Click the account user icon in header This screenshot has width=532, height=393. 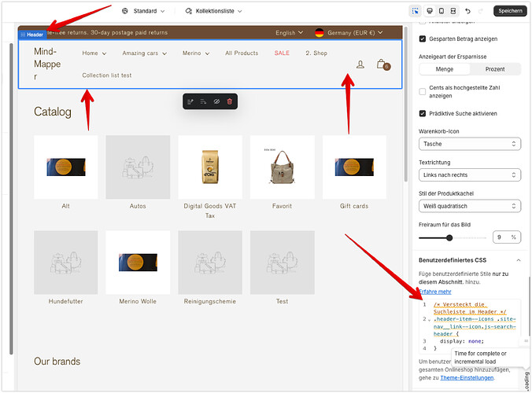[360, 64]
